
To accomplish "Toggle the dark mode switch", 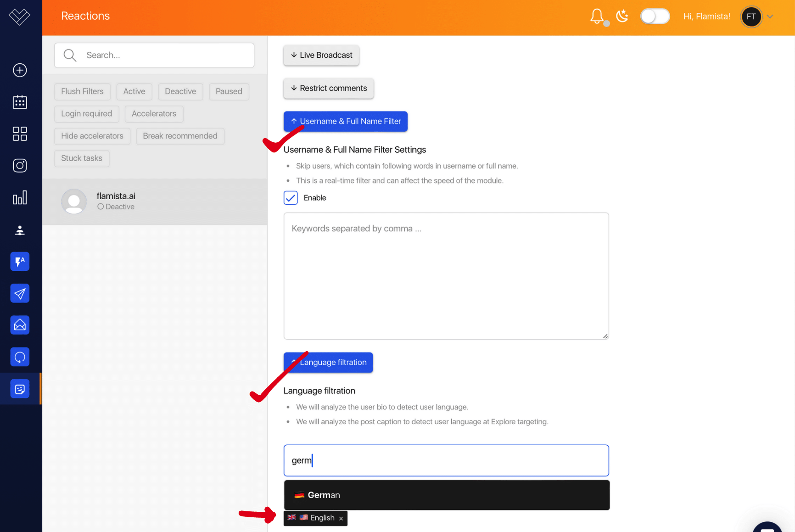I will (x=655, y=17).
